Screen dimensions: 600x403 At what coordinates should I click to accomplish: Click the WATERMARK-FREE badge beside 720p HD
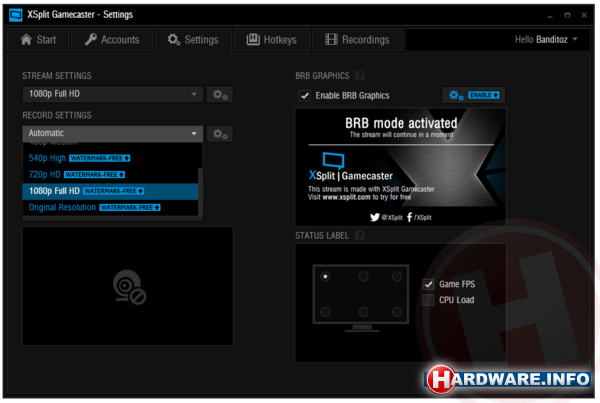[95, 175]
